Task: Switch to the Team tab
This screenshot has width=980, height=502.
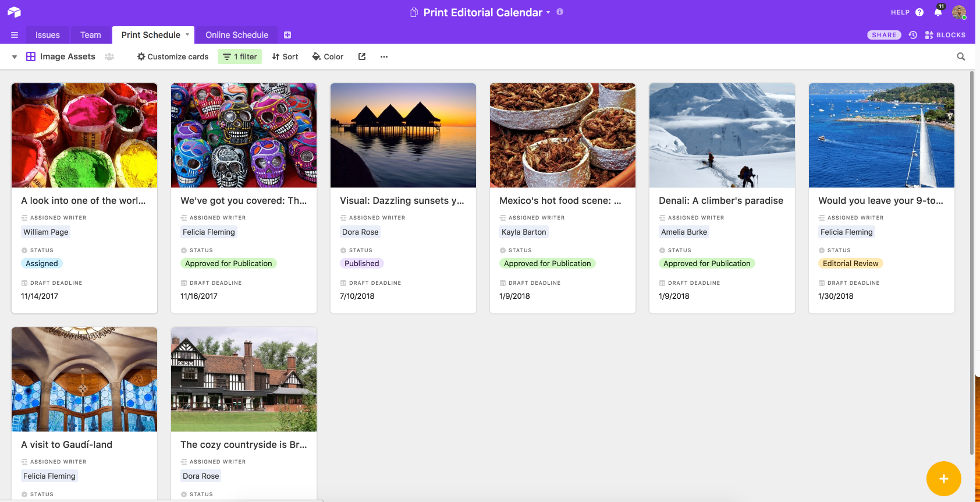Action: (x=91, y=35)
